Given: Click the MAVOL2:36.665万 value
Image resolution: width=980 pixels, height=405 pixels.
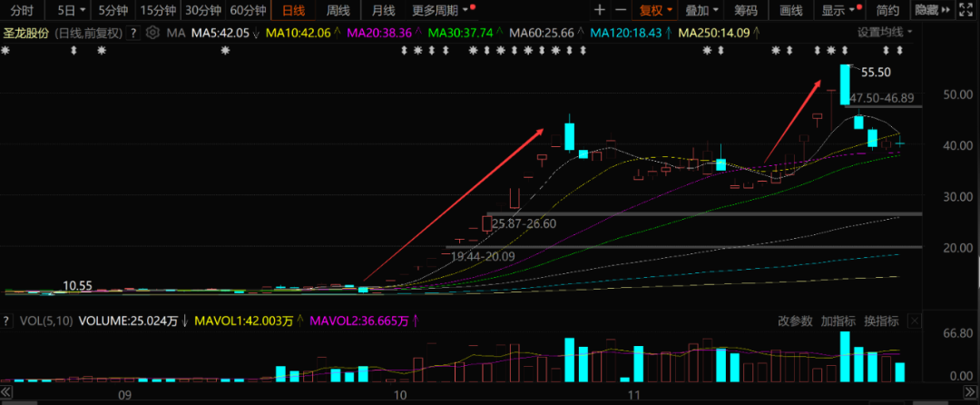Looking at the screenshot, I should [359, 321].
